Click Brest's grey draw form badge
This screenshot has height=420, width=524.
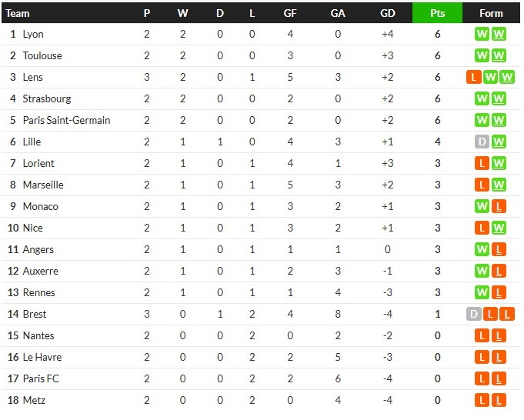tap(473, 314)
